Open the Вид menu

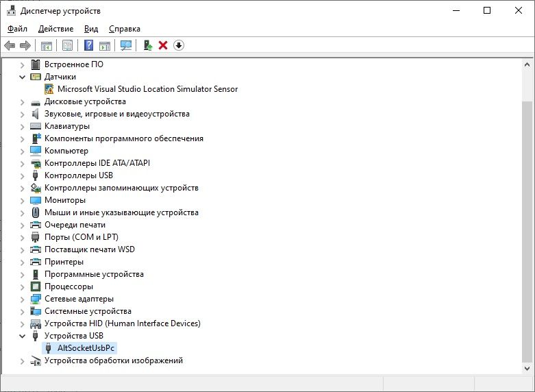[91, 29]
